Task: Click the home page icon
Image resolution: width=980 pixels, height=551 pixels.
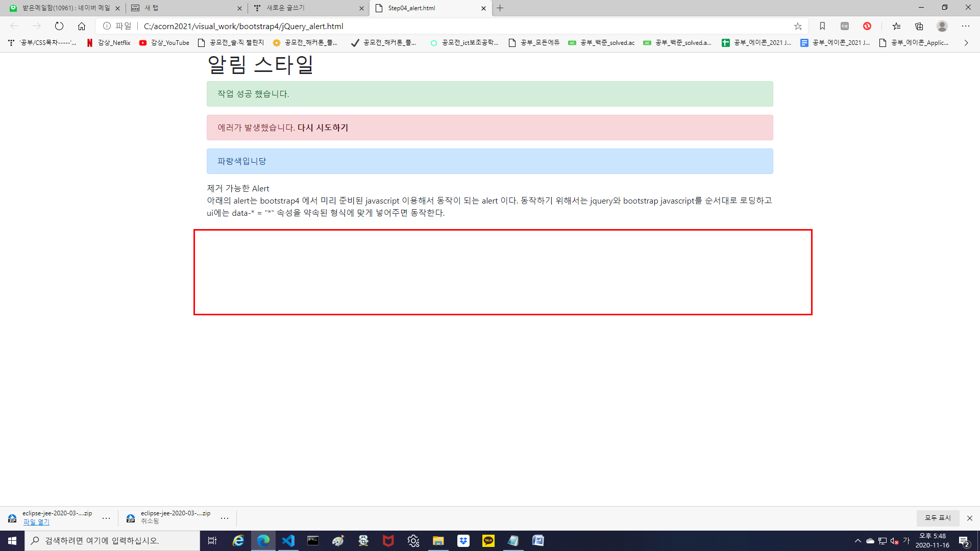Action: click(82, 26)
